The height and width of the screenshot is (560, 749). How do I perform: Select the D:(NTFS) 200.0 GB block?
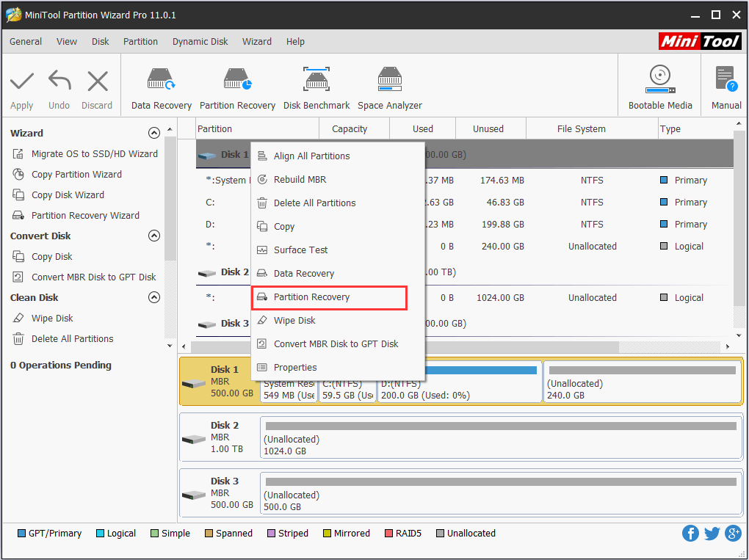[460, 382]
